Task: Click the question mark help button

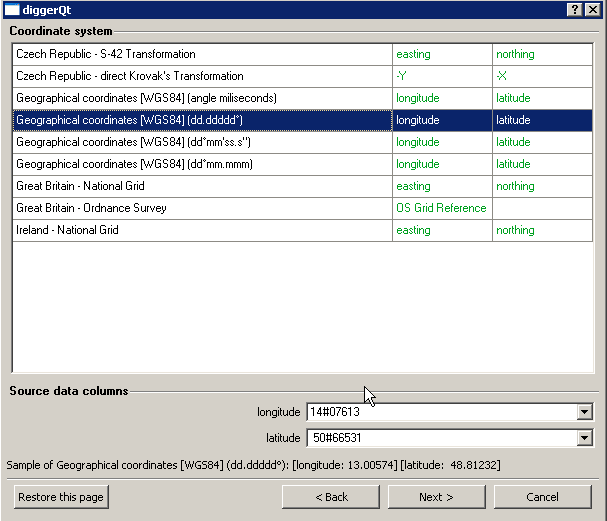Action: point(576,9)
